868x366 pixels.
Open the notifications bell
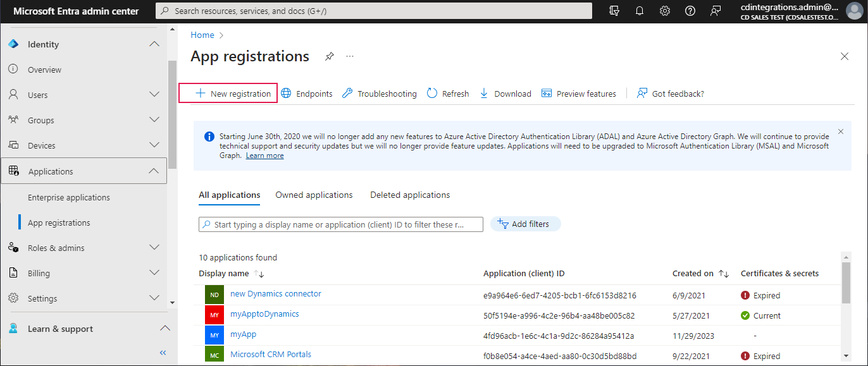[639, 10]
